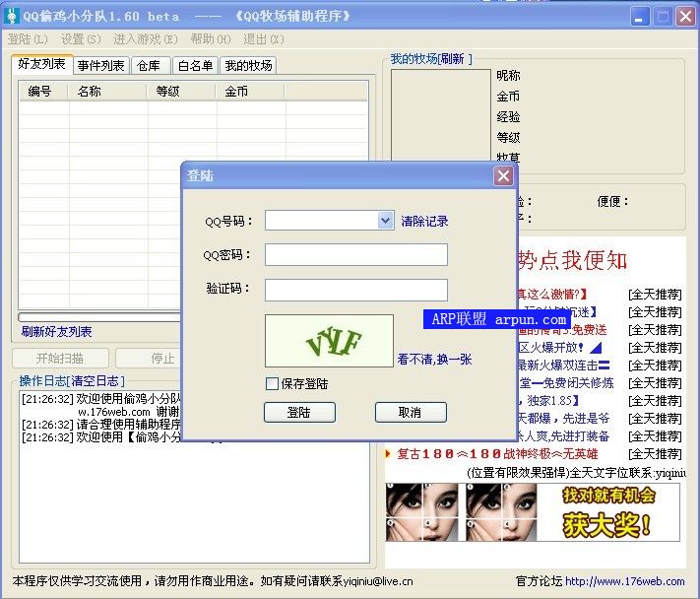Switch to the 我的牧场 tab
The width and height of the screenshot is (700, 599).
(248, 66)
